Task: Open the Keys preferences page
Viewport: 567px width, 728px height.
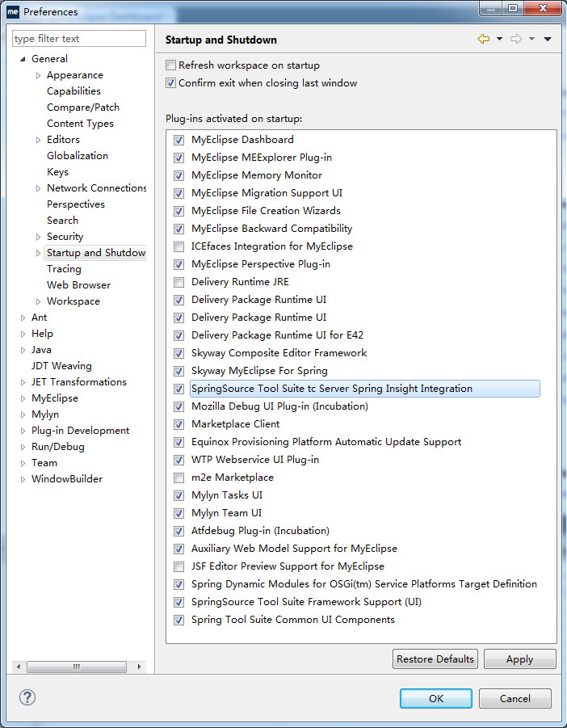Action: (x=57, y=172)
